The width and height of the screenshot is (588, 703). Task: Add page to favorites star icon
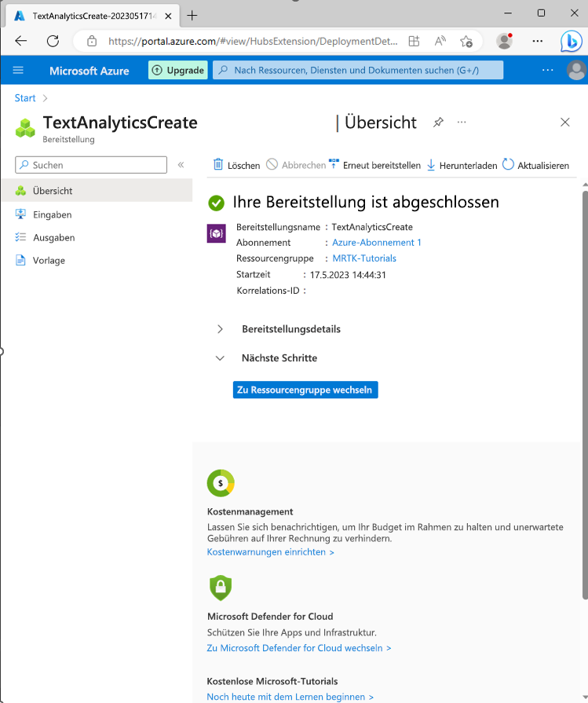coord(466,42)
